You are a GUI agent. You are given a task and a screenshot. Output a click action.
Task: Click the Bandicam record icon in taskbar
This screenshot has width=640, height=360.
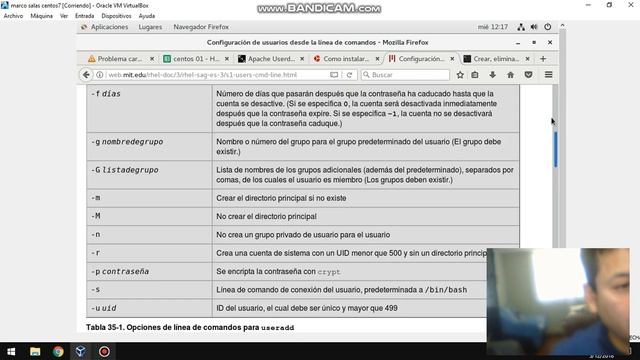pyautogui.click(x=104, y=351)
